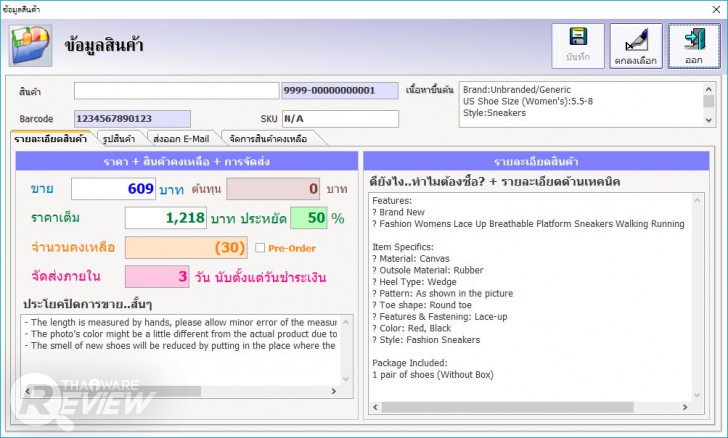Screen dimensions: 728x438
Task: Click the ต้นทุน cost field showing 0
Action: tap(273, 189)
